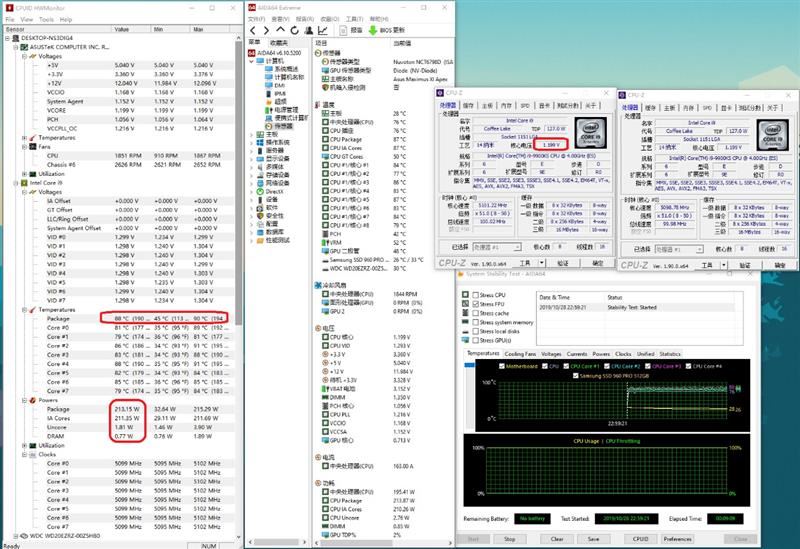This screenshot has height=549, width=800.
Task: Click the AIDA64 graph chart toolbar icon
Action: 322,30
